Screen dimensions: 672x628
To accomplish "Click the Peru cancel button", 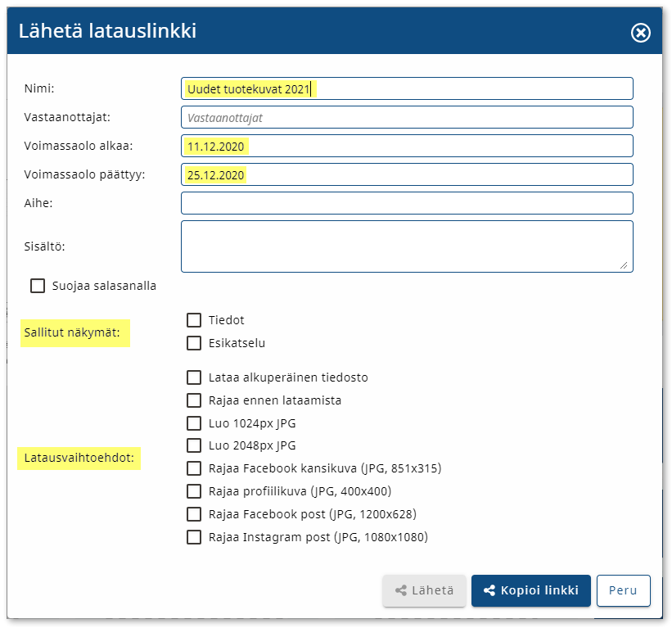I will tap(623, 590).
